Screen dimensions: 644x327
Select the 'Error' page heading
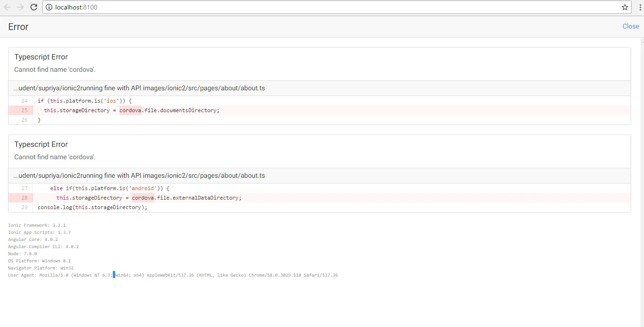[18, 27]
